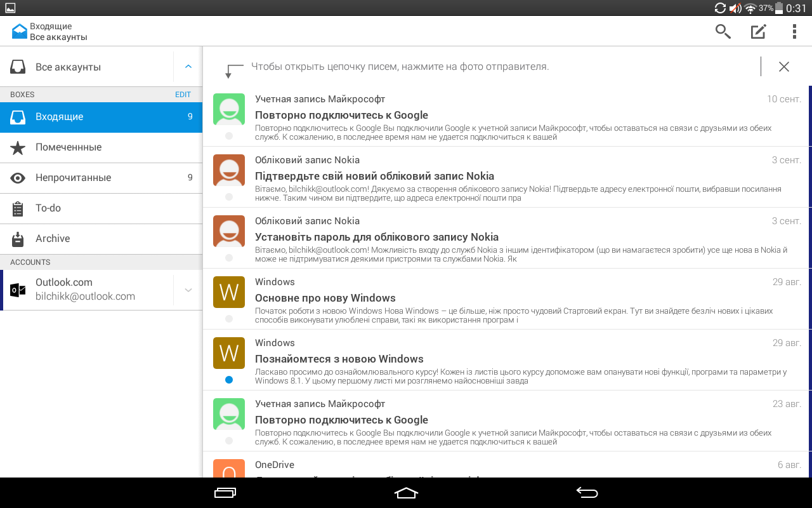Tap the clock showing 0:31

tap(796, 8)
